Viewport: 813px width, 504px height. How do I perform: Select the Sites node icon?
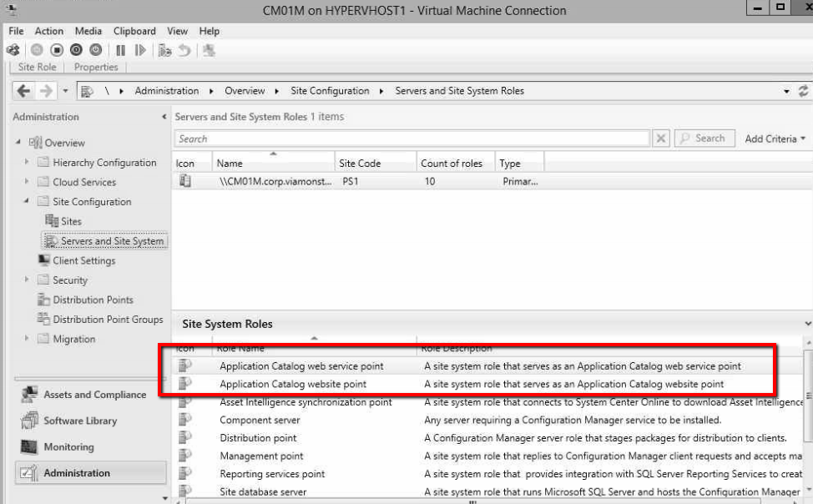coord(50,221)
